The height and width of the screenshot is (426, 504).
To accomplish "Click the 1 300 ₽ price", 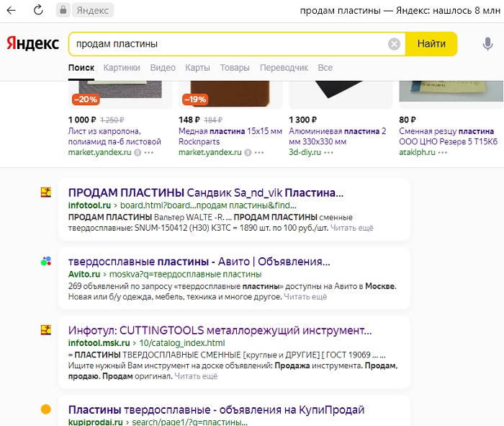I will click(302, 120).
